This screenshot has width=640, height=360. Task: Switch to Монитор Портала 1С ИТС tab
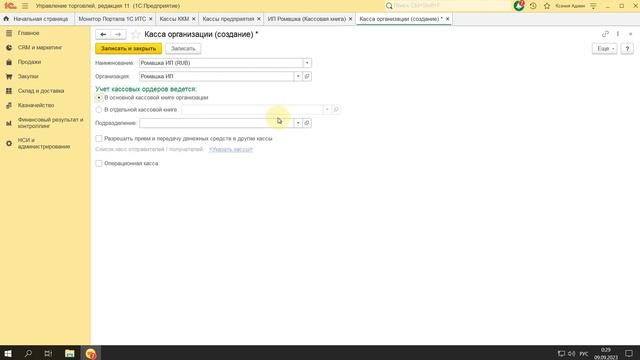coord(112,19)
